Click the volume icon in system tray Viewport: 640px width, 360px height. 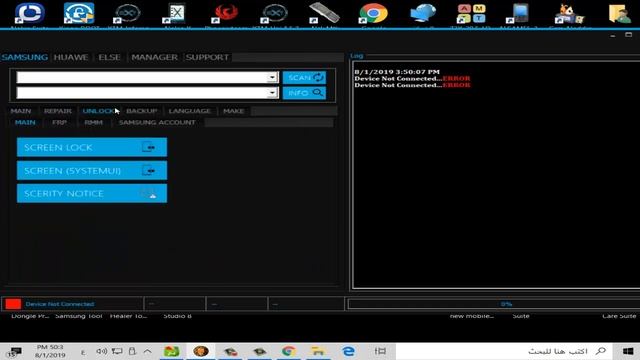pyautogui.click(x=102, y=351)
